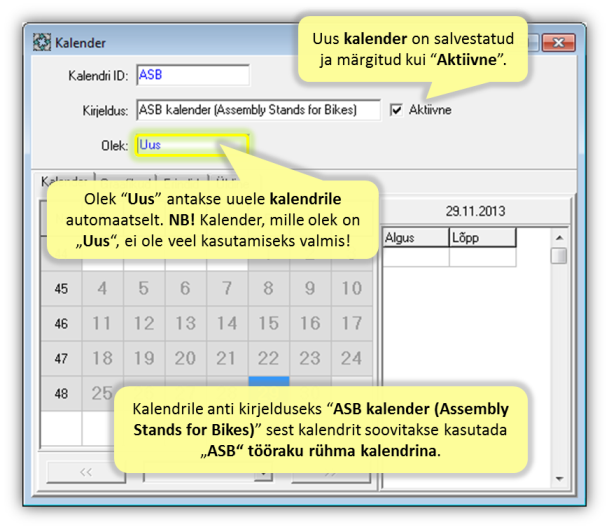Click the Kalender window title icon
The image size is (609, 529).
point(43,43)
